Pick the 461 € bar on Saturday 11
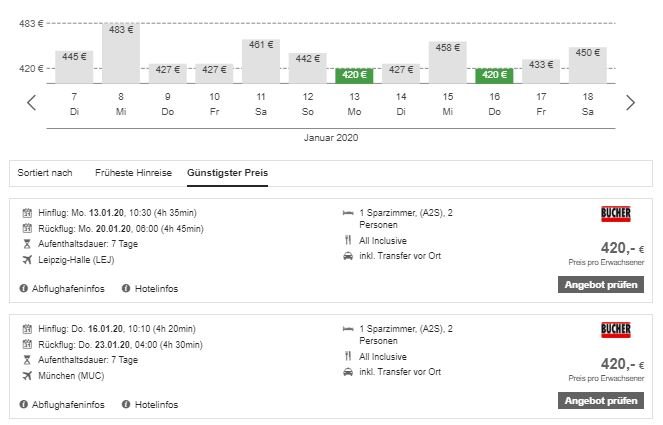 click(x=261, y=62)
